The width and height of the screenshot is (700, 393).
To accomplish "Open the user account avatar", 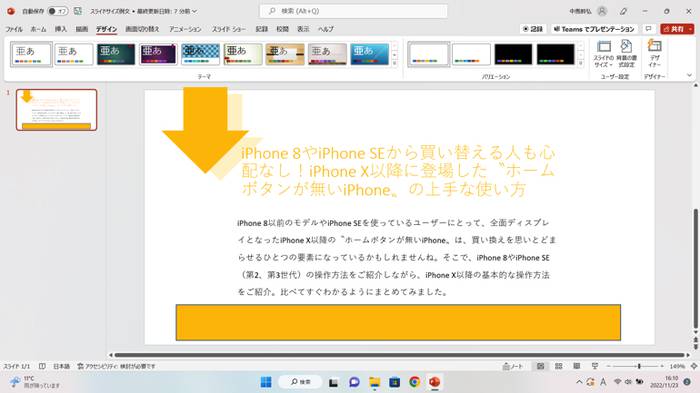I will (x=602, y=11).
